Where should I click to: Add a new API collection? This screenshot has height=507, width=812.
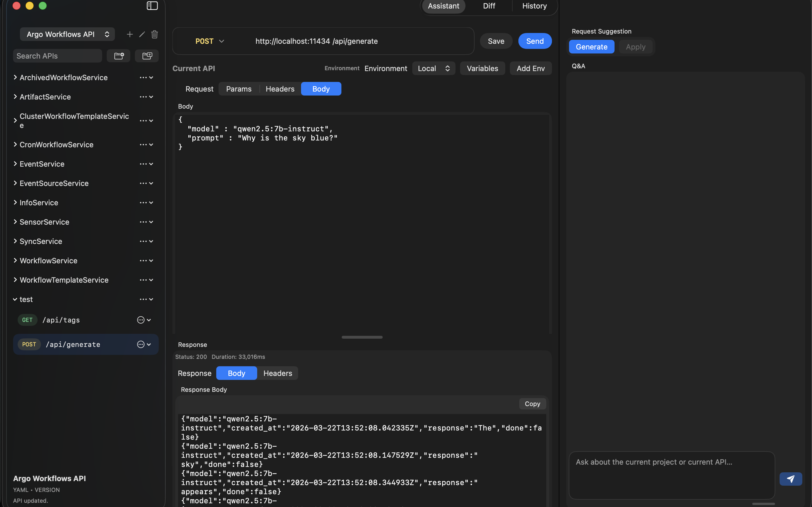(x=129, y=34)
